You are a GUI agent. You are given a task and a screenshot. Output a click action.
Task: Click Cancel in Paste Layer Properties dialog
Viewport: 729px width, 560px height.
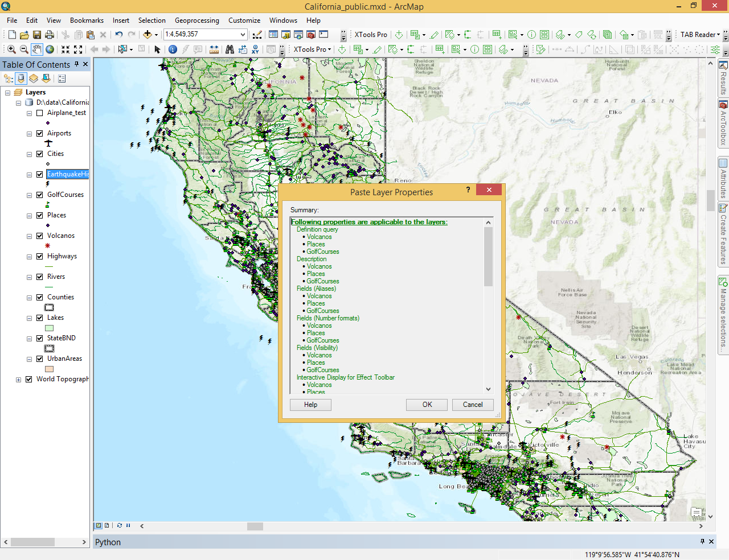click(x=473, y=405)
